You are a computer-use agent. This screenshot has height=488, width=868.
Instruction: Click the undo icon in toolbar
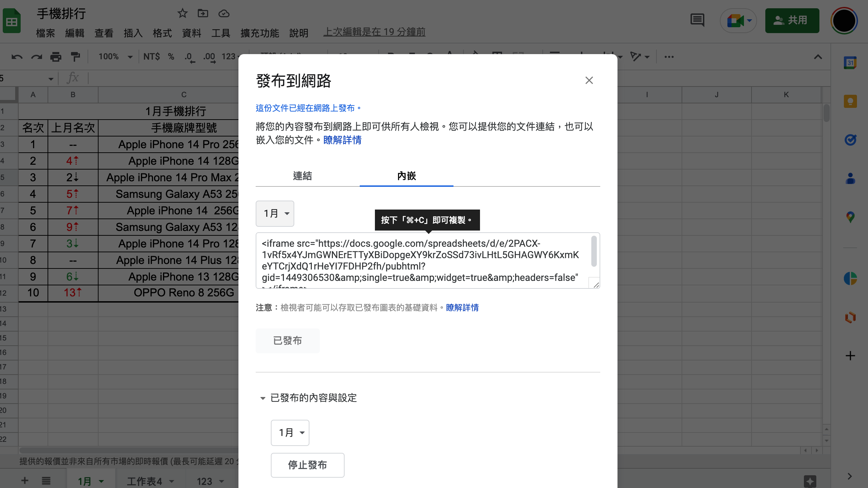pos(17,57)
